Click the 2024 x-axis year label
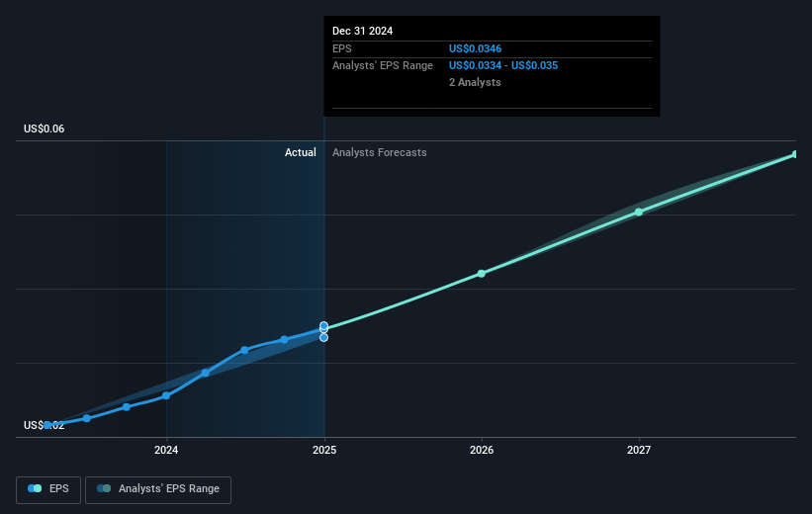 point(166,450)
